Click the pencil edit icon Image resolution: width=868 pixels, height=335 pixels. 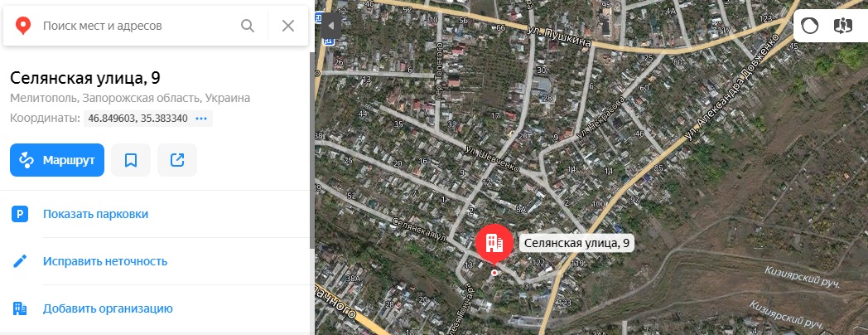(x=20, y=261)
